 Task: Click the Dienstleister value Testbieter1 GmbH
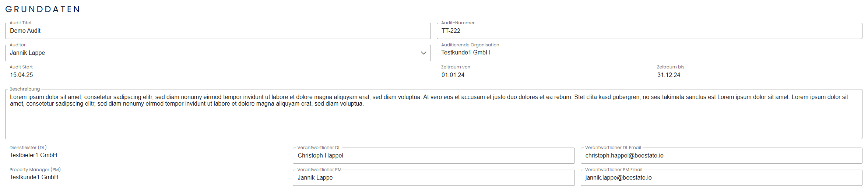pyautogui.click(x=33, y=155)
